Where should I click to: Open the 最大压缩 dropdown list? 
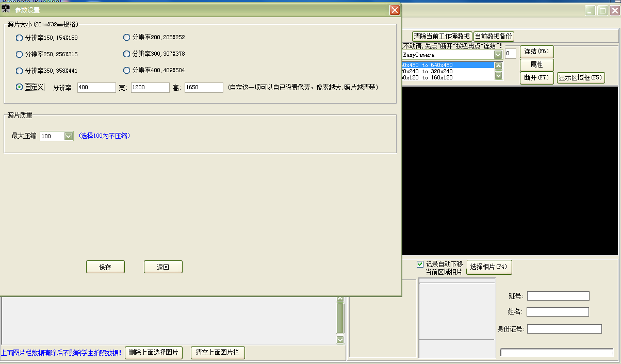(69, 136)
